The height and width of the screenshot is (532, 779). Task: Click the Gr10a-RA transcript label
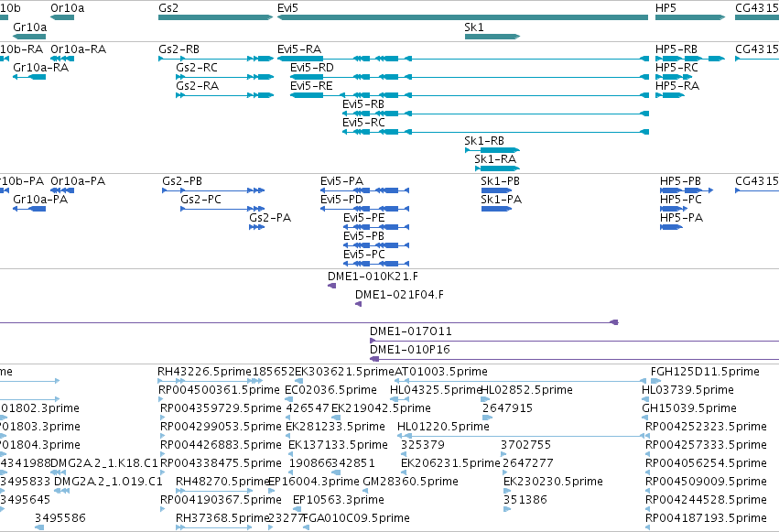click(41, 68)
